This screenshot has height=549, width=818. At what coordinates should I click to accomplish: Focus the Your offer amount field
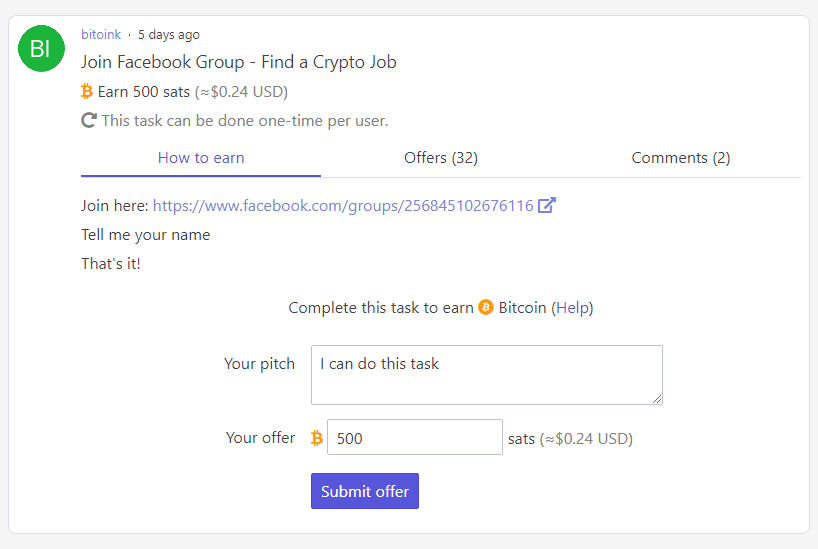tap(415, 437)
